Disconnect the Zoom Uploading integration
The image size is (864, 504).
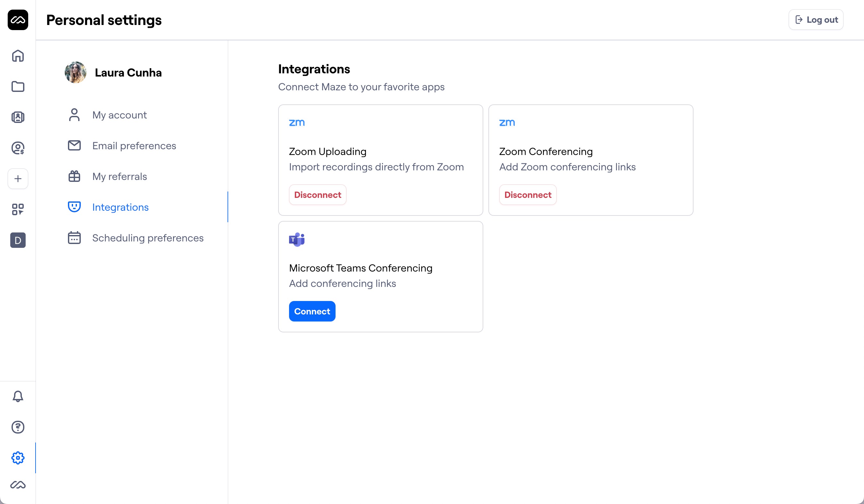click(x=317, y=195)
